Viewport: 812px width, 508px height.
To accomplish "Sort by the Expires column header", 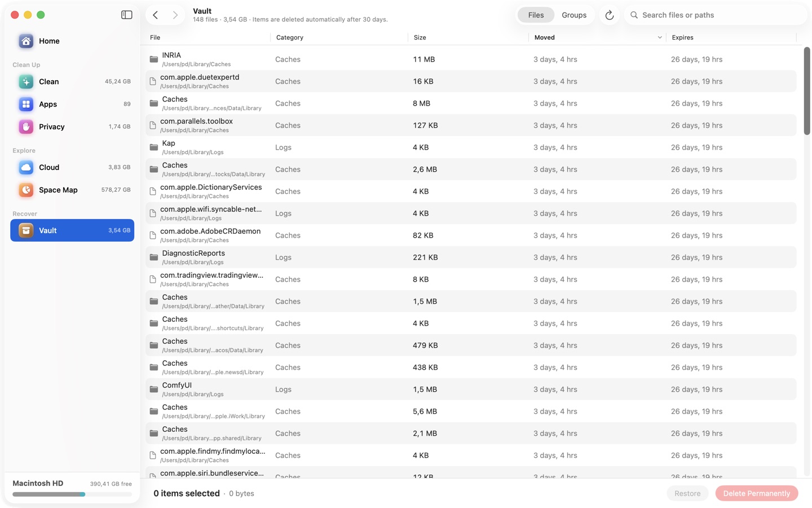I will [x=731, y=37].
